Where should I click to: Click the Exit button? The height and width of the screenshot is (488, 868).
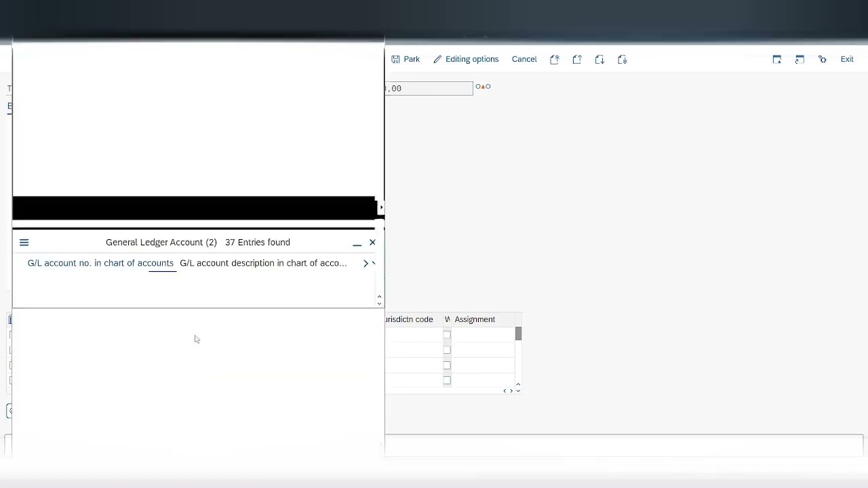coord(847,60)
